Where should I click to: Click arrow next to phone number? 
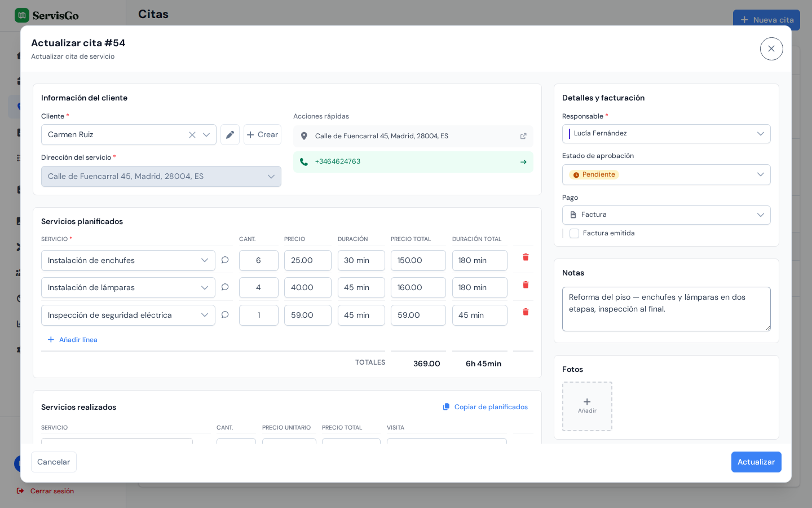coord(523,162)
